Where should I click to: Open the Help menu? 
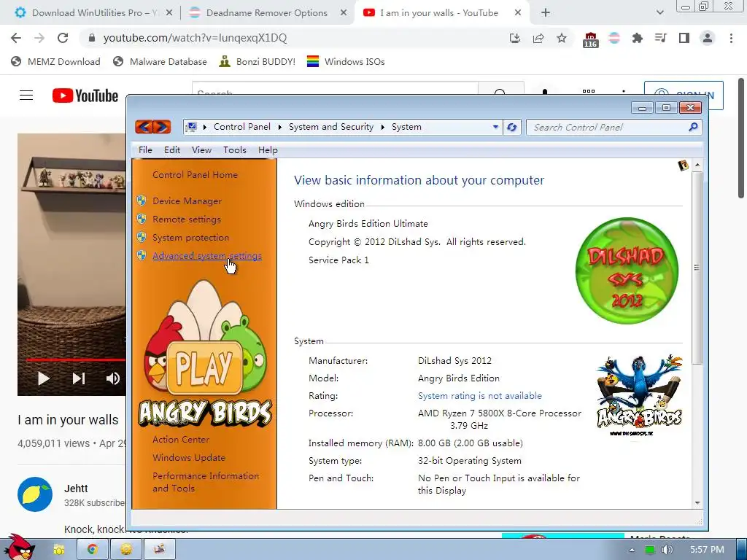tap(268, 150)
